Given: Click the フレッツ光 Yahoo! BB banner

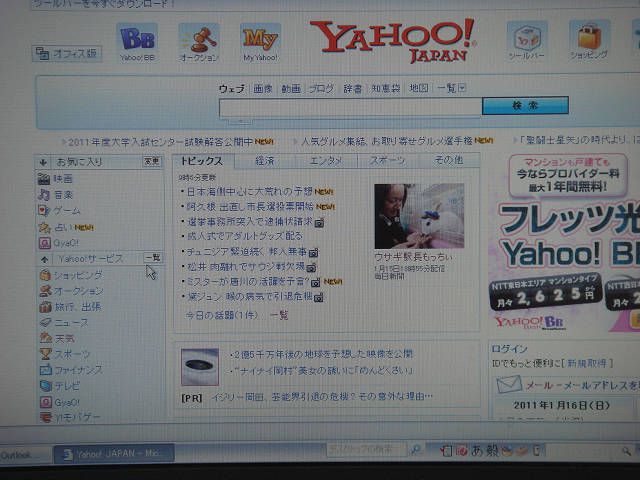Looking at the screenshot, I should pyautogui.click(x=567, y=243).
